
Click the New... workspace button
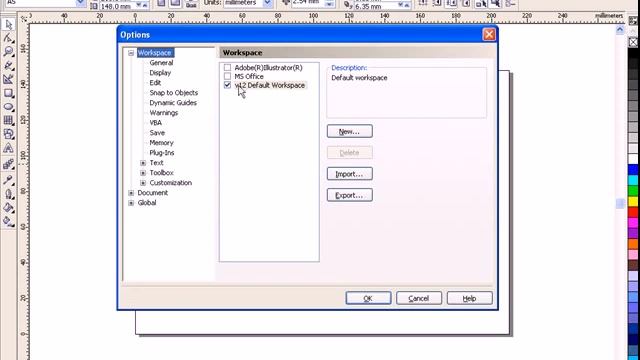click(x=349, y=131)
